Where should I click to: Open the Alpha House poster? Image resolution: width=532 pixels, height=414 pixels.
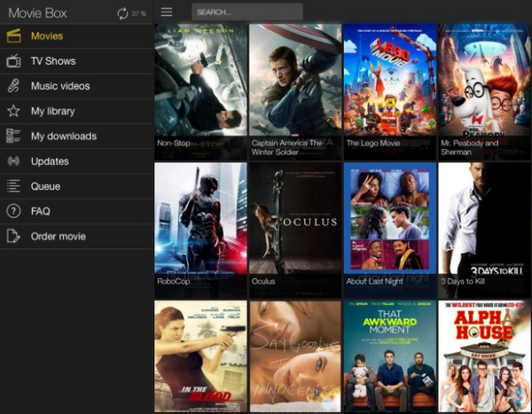coord(484,356)
